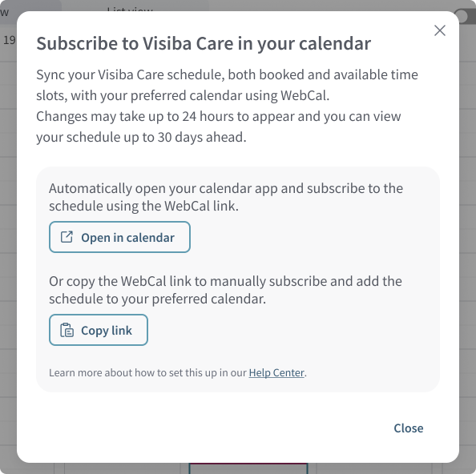
Task: Click the Open in calendar button
Action: pyautogui.click(x=119, y=237)
